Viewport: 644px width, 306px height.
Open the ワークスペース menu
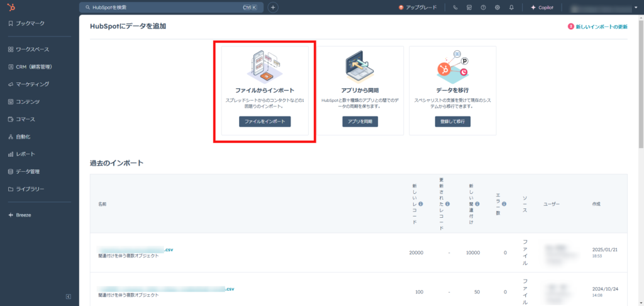(x=29, y=49)
